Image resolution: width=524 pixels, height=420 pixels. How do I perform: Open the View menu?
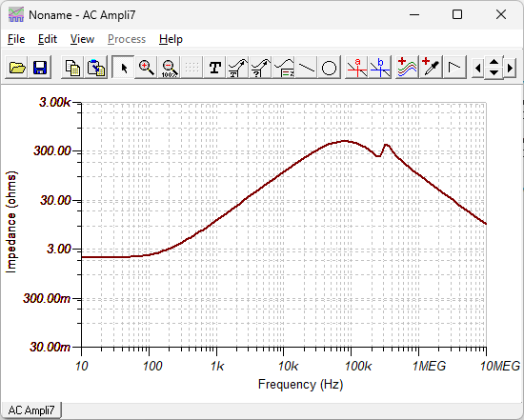pos(82,39)
